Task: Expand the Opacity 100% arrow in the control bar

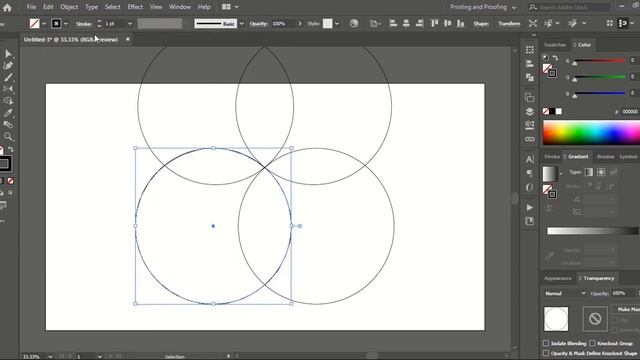Action: pyautogui.click(x=300, y=24)
